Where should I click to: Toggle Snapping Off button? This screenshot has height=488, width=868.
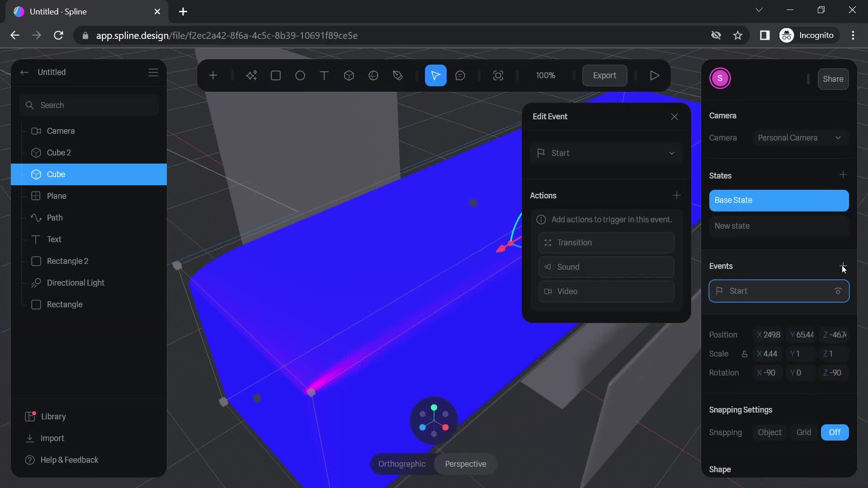point(835,432)
